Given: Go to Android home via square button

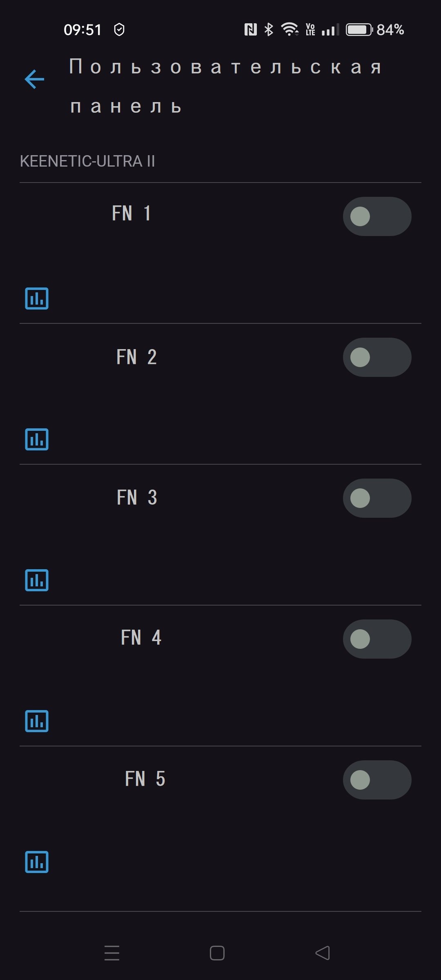Looking at the screenshot, I should point(217,953).
